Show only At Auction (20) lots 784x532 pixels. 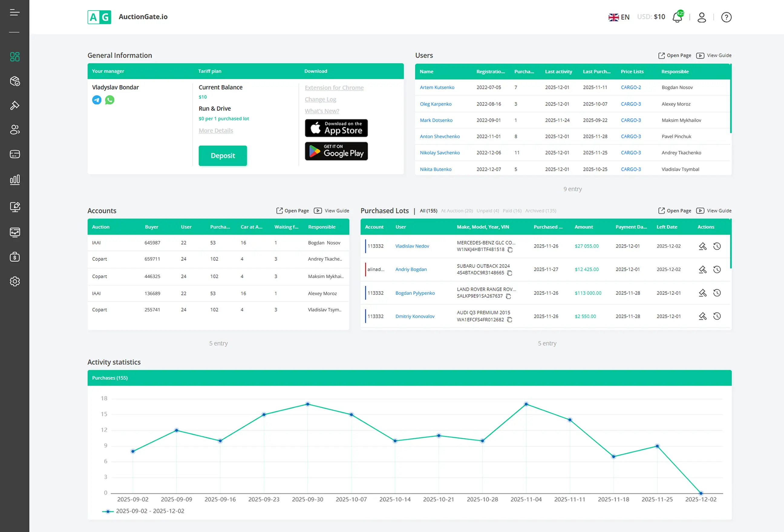click(x=457, y=210)
